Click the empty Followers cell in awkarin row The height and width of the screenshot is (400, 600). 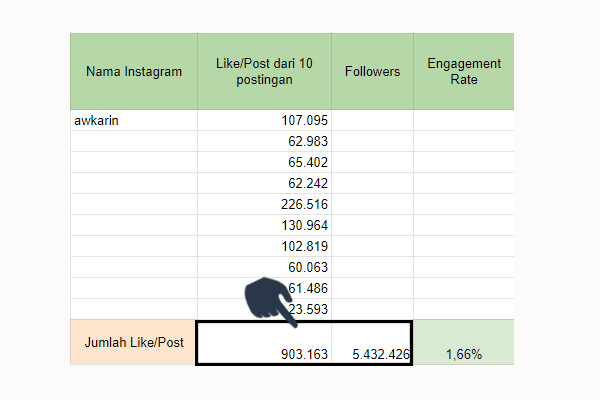(372, 120)
